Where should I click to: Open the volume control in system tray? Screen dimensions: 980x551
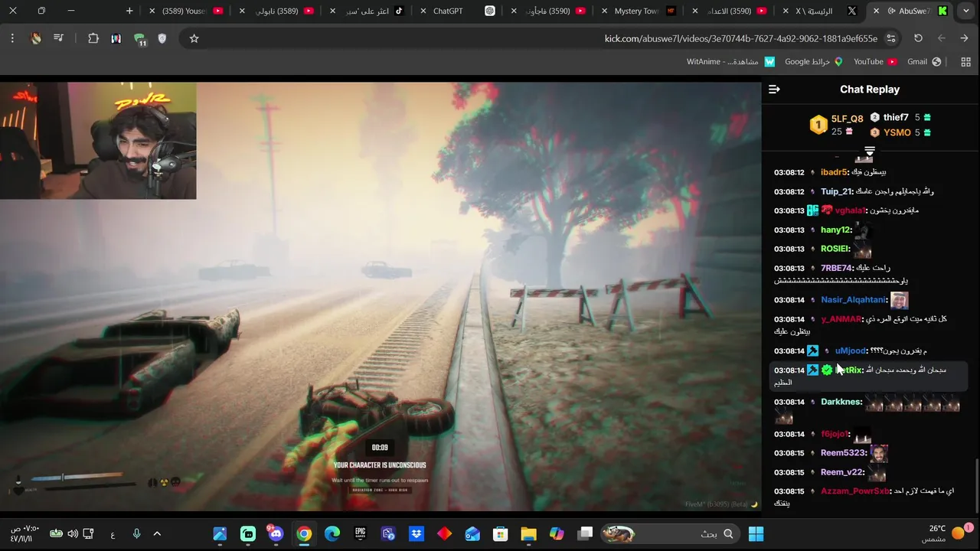73,533
